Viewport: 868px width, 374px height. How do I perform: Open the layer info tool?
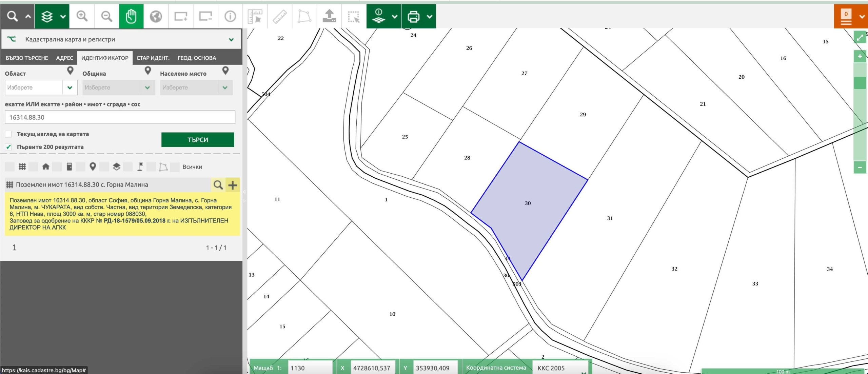pos(378,16)
